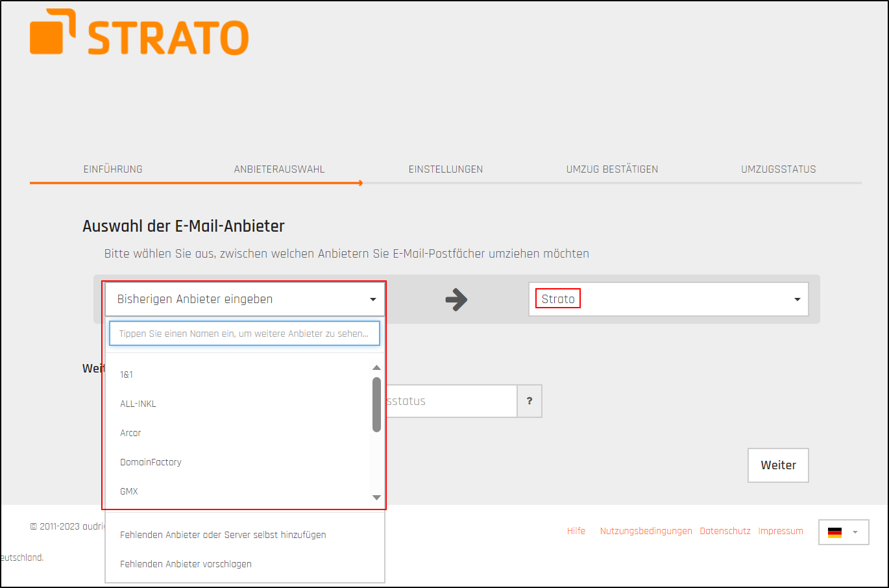Image resolution: width=889 pixels, height=588 pixels.
Task: Click the scroll-up arrow in the provider list
Action: (376, 367)
